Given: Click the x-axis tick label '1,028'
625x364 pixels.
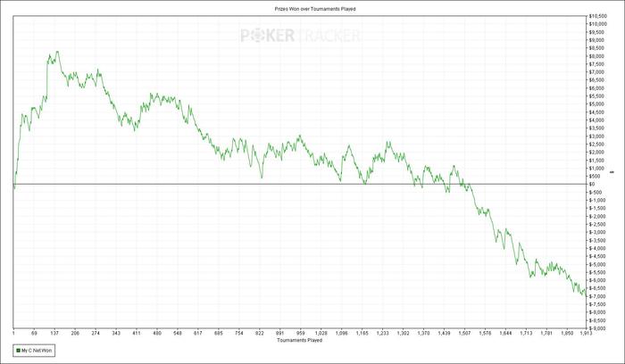Looking at the screenshot, I should point(321,333).
